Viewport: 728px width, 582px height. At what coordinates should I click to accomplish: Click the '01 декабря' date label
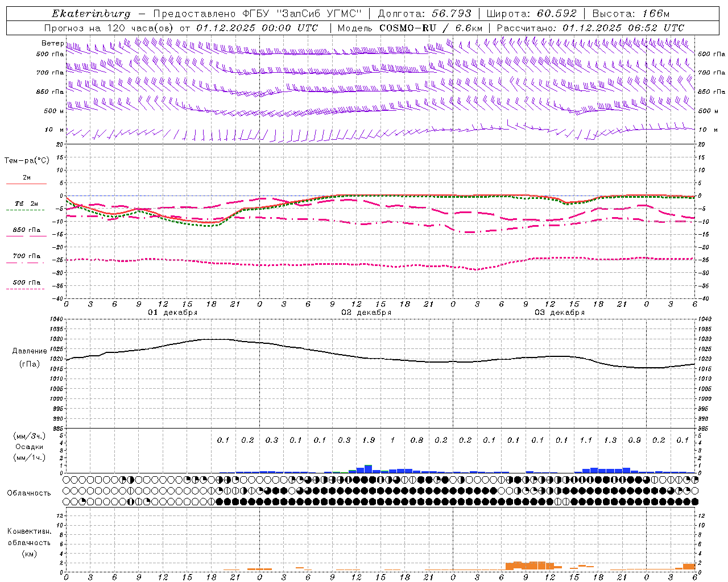[173, 313]
